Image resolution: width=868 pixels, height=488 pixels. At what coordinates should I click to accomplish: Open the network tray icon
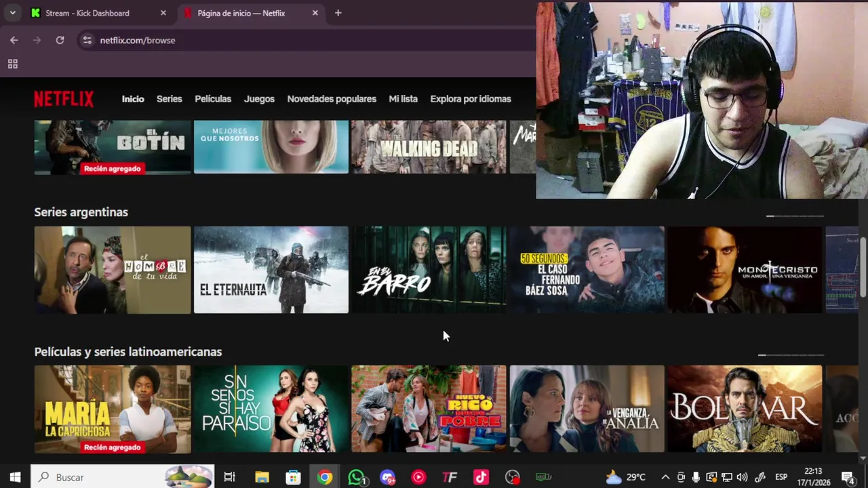(726, 477)
